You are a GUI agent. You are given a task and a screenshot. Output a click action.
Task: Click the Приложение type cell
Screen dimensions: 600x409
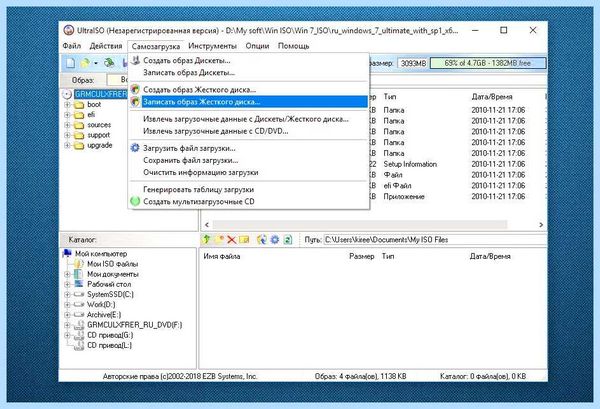tap(404, 197)
